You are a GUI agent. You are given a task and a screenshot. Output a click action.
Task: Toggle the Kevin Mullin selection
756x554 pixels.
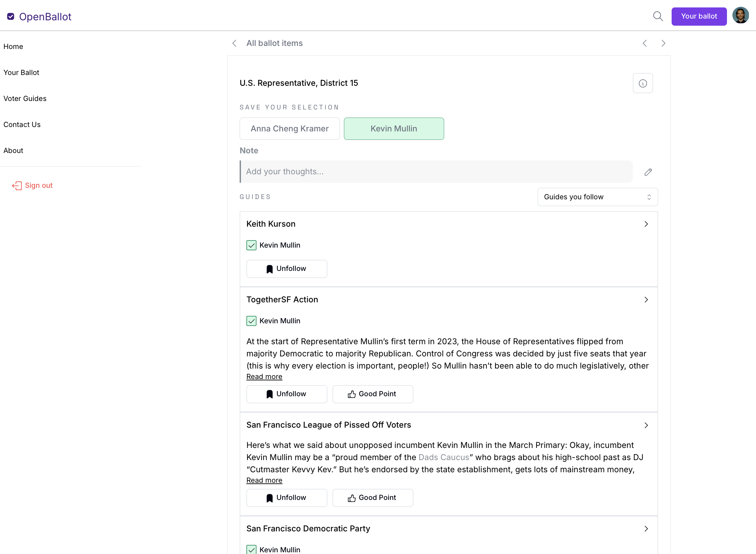tap(394, 129)
